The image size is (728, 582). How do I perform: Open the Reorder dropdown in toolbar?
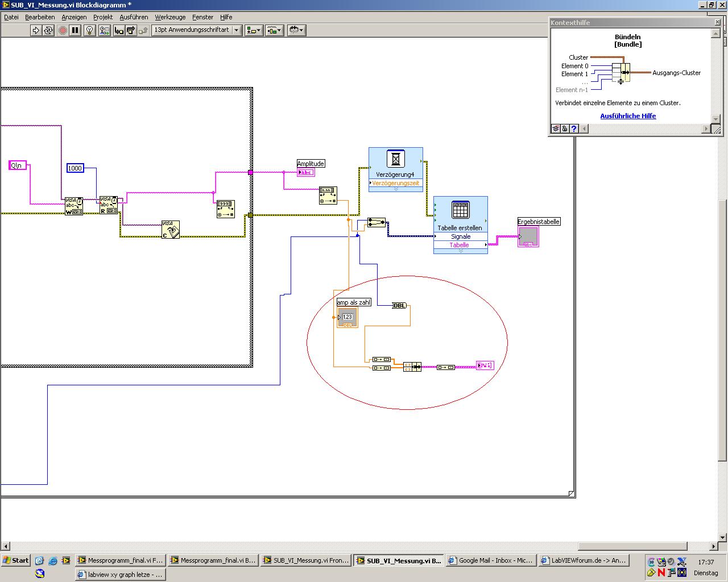click(296, 30)
